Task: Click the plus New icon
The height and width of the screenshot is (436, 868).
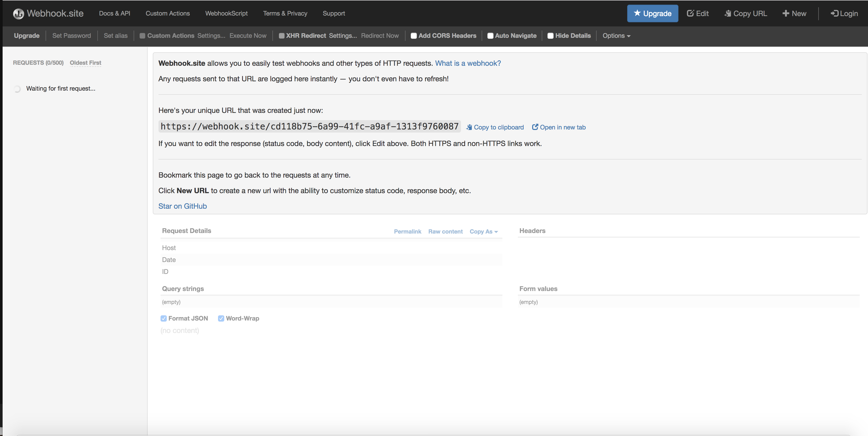Action: click(x=786, y=13)
